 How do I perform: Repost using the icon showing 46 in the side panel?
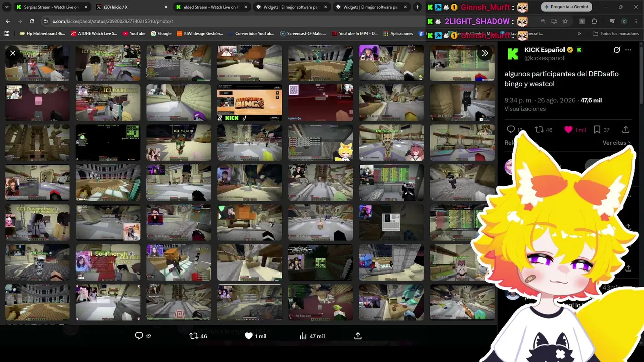[539, 129]
